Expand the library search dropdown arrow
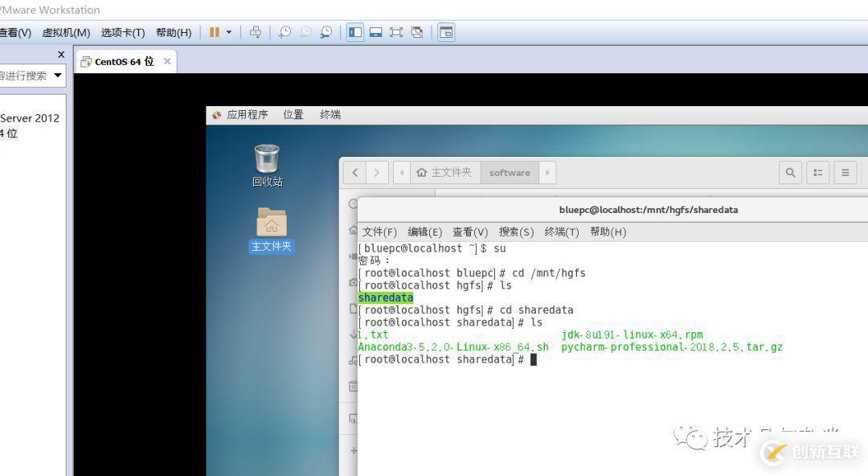868x476 pixels. click(58, 76)
